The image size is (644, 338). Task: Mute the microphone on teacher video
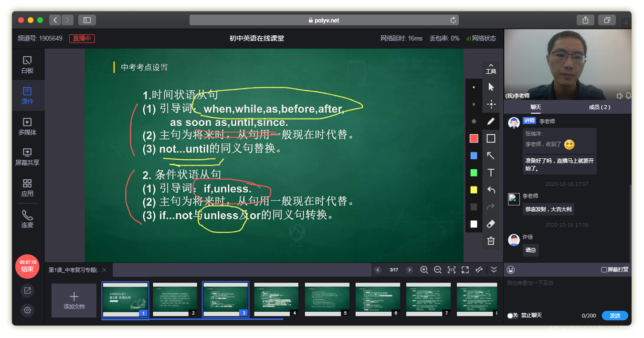(629, 96)
